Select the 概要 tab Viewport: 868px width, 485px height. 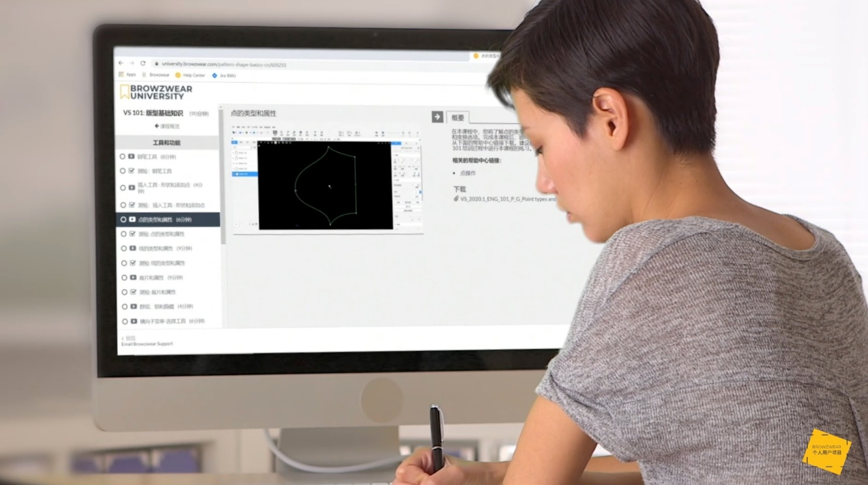pyautogui.click(x=458, y=118)
